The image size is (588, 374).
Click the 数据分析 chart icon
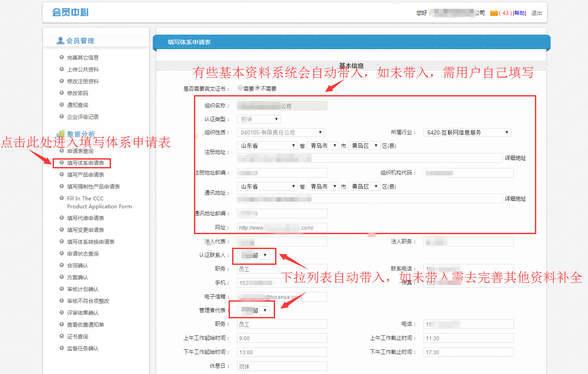point(60,134)
